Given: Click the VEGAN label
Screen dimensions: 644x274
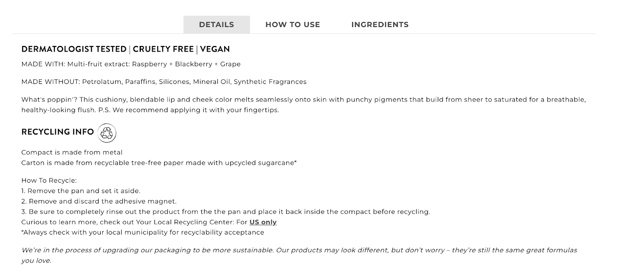Looking at the screenshot, I should click(215, 49).
